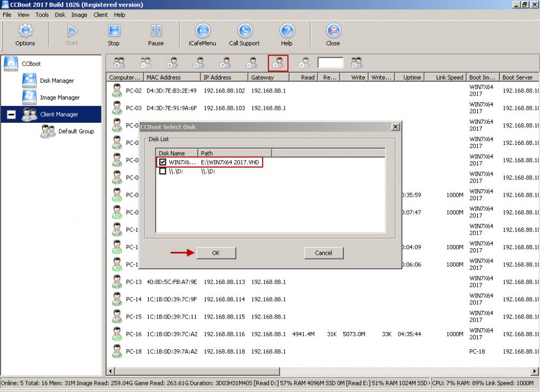Collapse the Client Manager tree node

point(11,115)
